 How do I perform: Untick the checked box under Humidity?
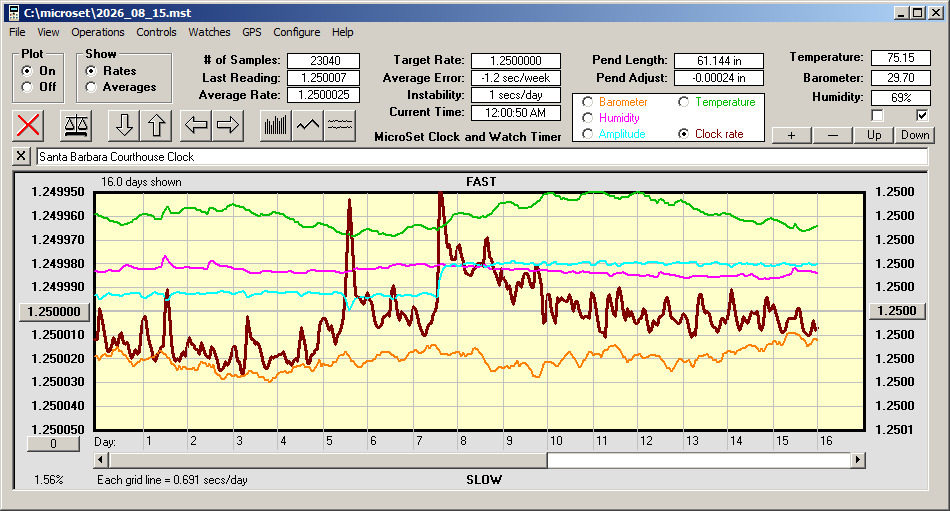coord(922,115)
